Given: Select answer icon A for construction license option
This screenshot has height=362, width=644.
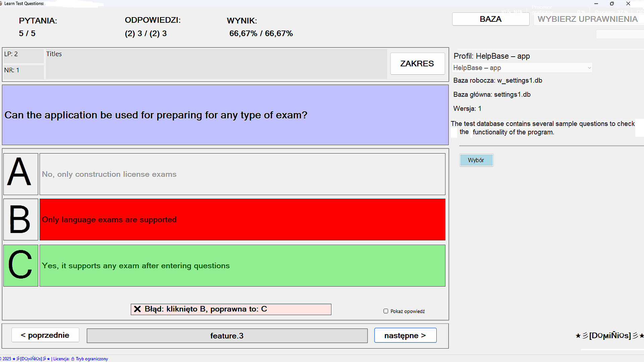Looking at the screenshot, I should click(x=20, y=174).
